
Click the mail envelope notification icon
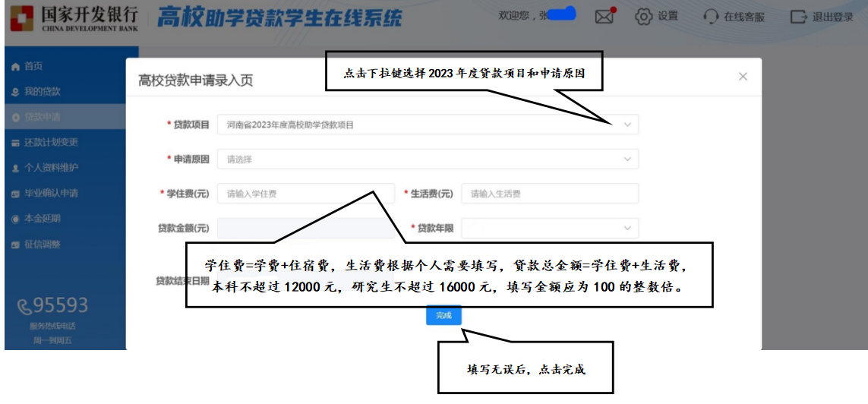click(x=604, y=17)
